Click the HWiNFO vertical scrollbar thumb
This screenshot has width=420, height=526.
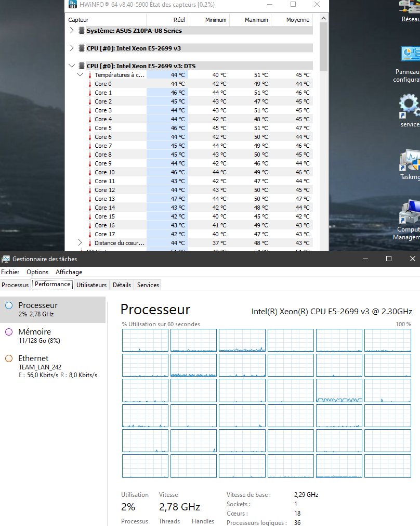coord(323,47)
